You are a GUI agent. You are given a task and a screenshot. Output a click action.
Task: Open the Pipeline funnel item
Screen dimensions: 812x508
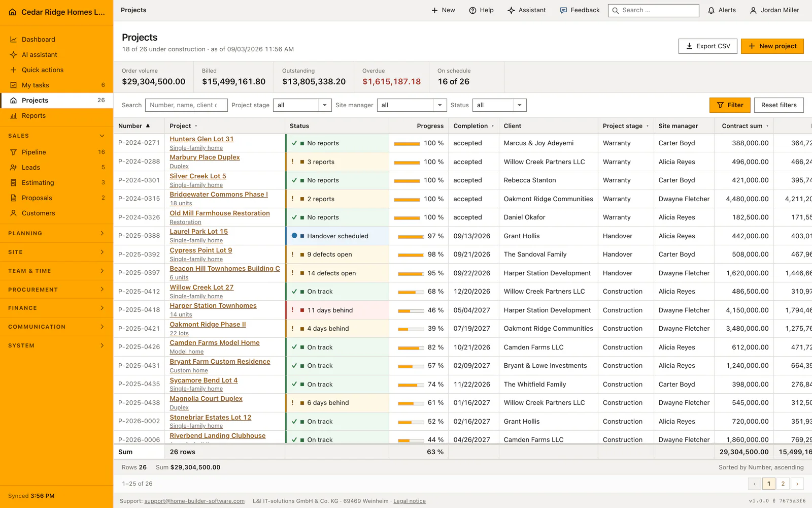[x=56, y=152]
